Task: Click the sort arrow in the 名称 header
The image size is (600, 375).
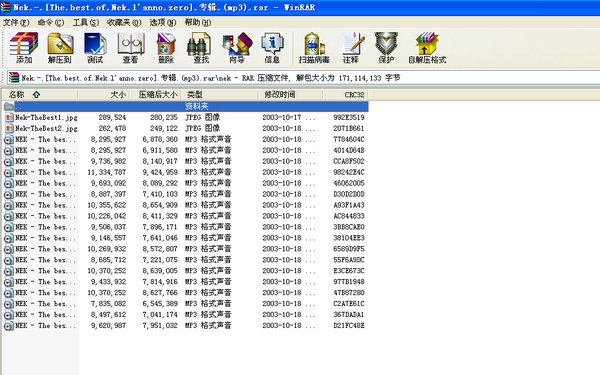Action: (36, 95)
